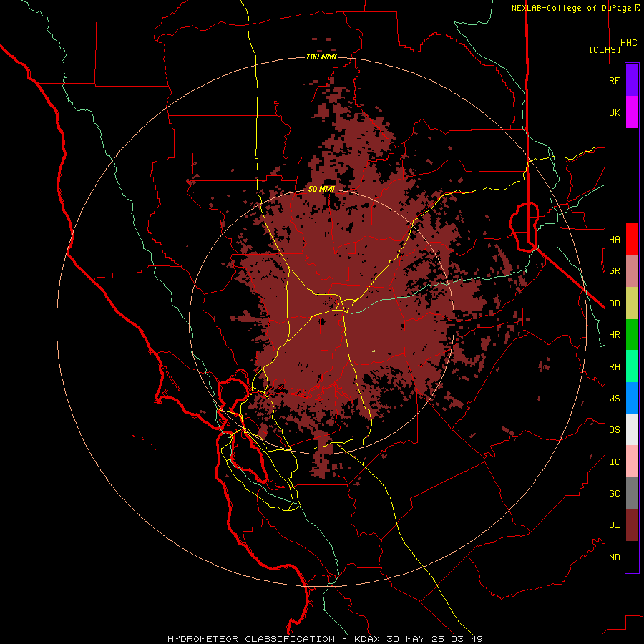The width and height of the screenshot is (644, 644).
Task: Click the ND legend label
Action: (615, 557)
